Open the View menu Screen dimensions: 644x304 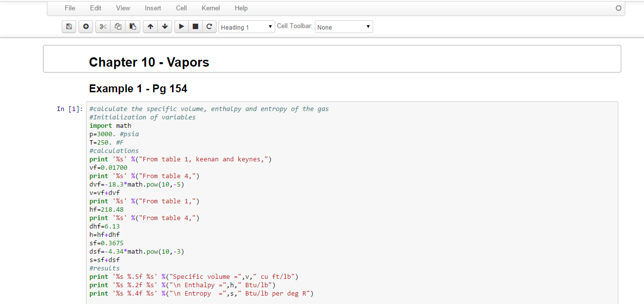[x=123, y=8]
